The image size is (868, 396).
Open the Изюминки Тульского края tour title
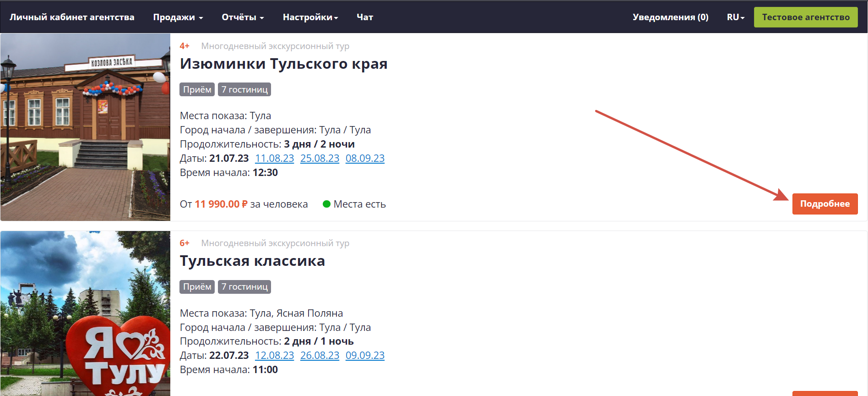(x=283, y=64)
